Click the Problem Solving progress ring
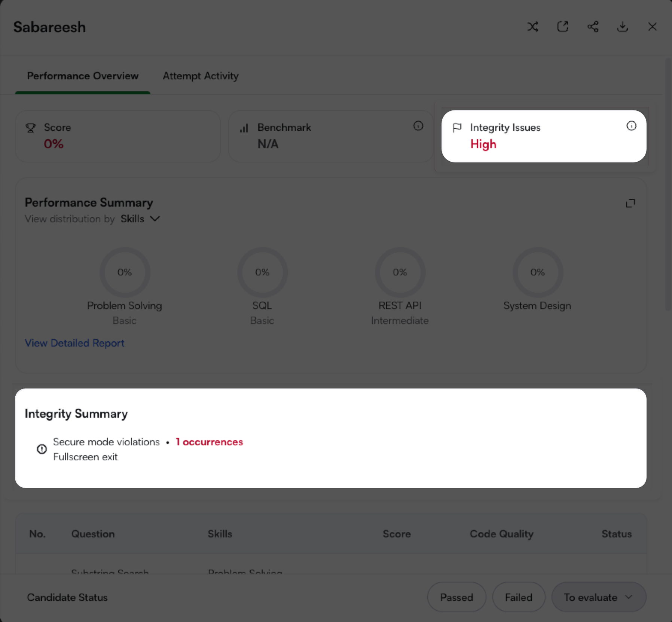 [x=125, y=272]
